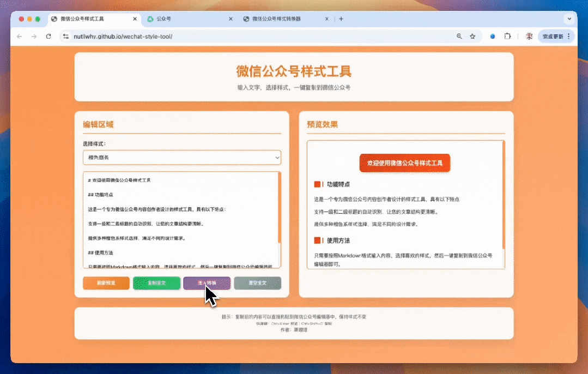
Task: Click the editor line '## 使用方法'
Action: point(100,253)
